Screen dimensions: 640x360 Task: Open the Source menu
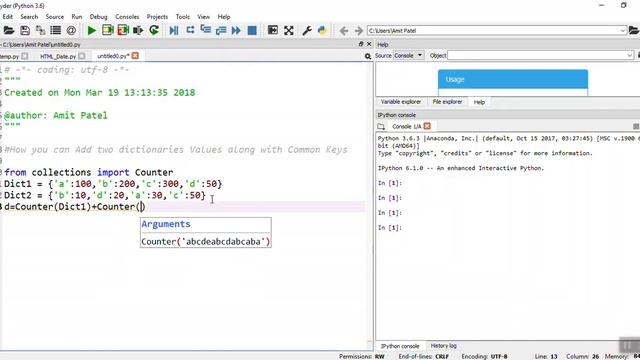(x=55, y=17)
